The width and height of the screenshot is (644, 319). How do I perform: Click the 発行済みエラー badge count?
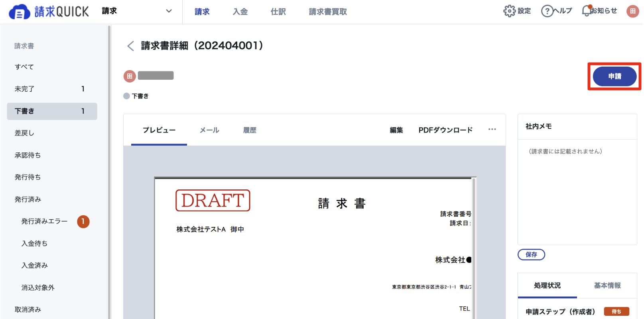(x=83, y=221)
